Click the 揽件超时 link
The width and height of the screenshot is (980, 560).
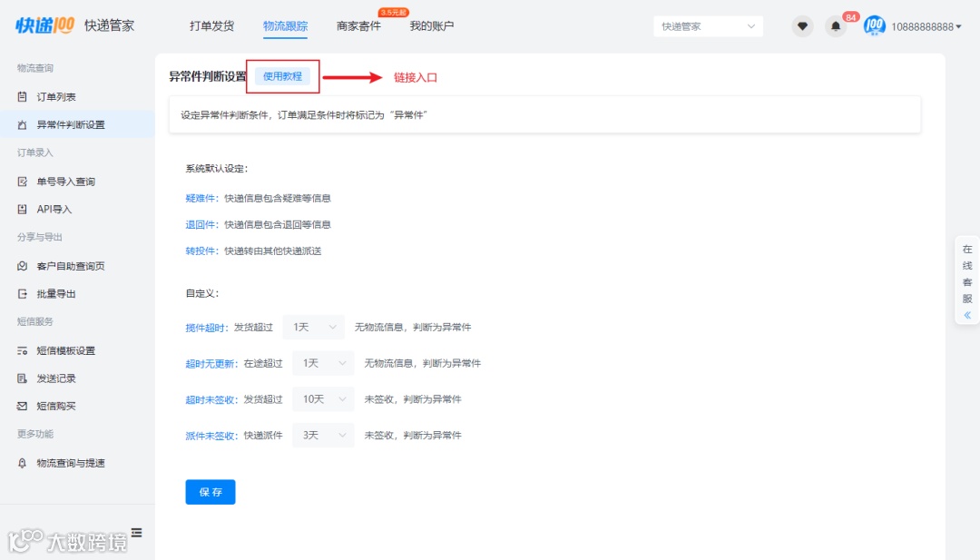click(x=205, y=328)
